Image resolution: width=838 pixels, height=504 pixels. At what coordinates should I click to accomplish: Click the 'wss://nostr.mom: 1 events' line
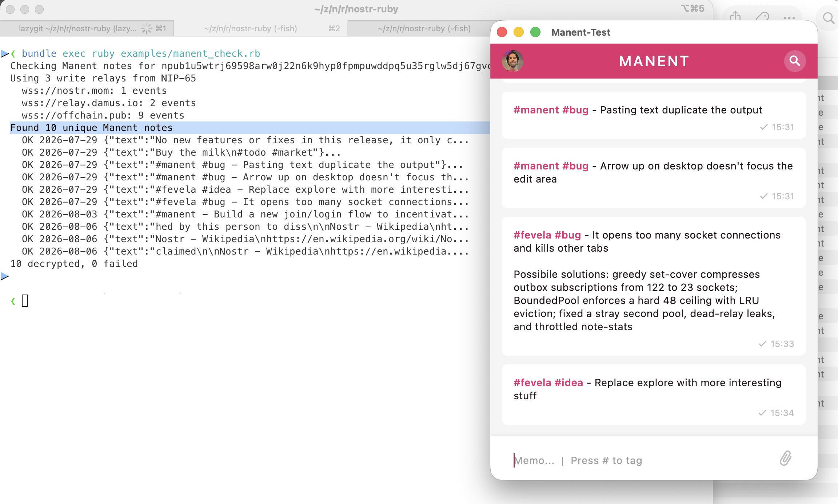[94, 91]
